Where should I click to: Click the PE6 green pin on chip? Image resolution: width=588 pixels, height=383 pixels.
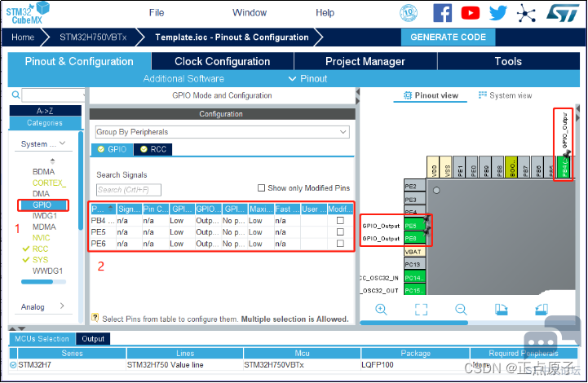pos(414,238)
